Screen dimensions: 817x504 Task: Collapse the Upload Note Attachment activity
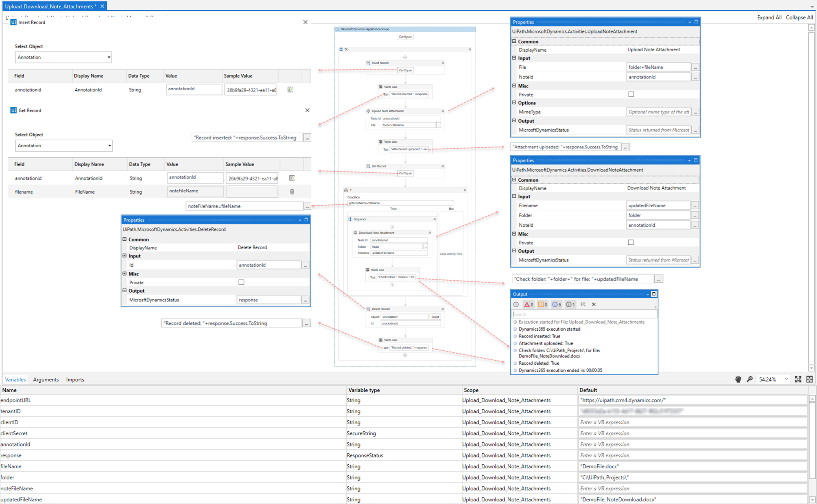pyautogui.click(x=443, y=111)
